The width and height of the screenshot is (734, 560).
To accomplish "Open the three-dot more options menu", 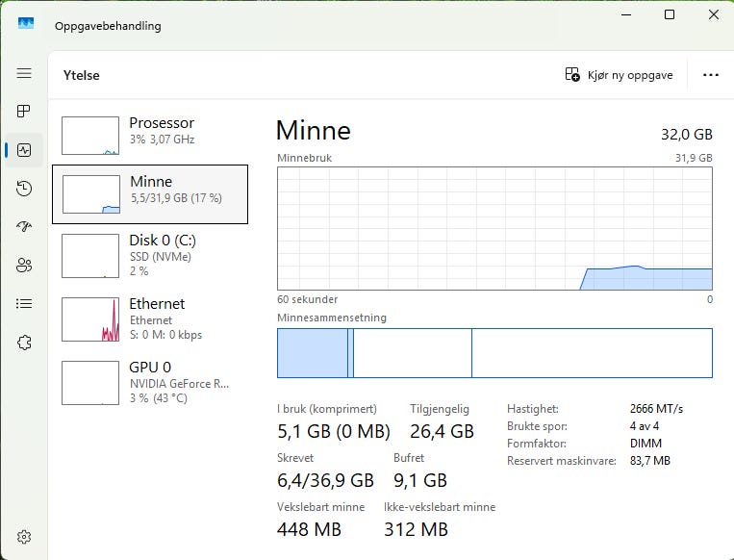I will (710, 75).
